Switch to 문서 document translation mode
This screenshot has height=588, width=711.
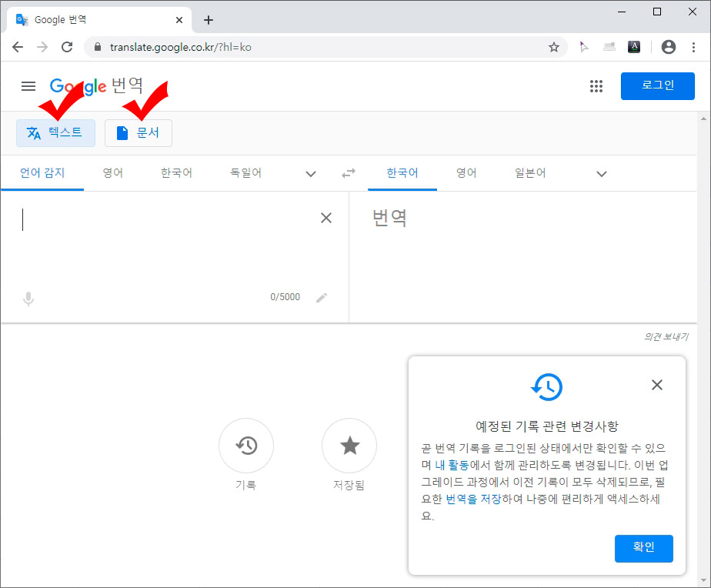click(139, 133)
